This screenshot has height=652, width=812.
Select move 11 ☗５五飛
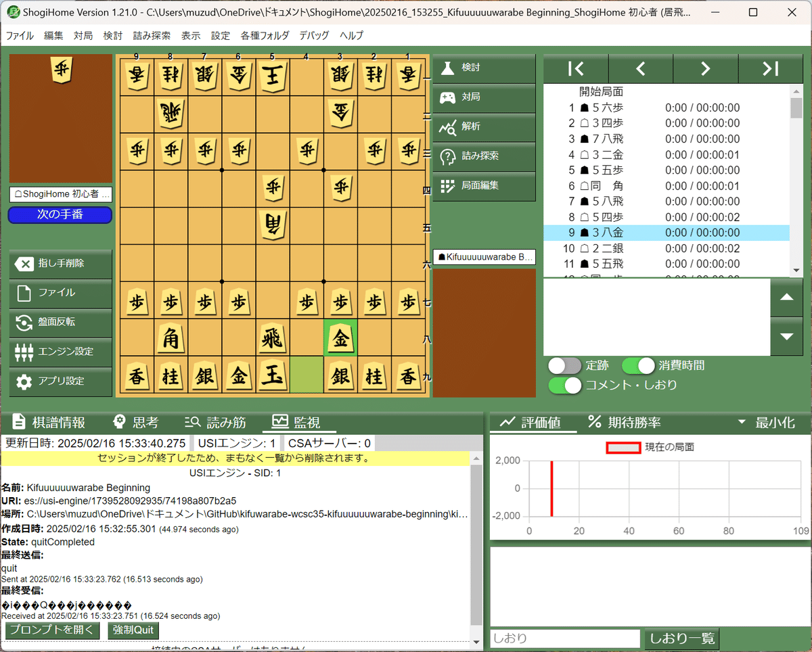[667, 264]
